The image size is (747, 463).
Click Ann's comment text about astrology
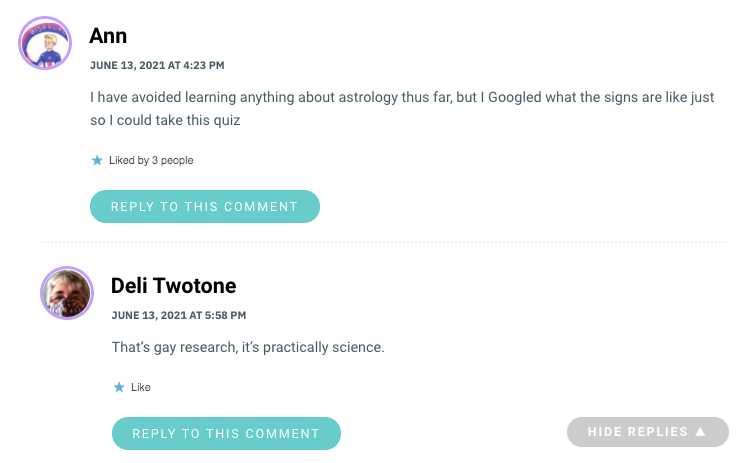point(402,109)
